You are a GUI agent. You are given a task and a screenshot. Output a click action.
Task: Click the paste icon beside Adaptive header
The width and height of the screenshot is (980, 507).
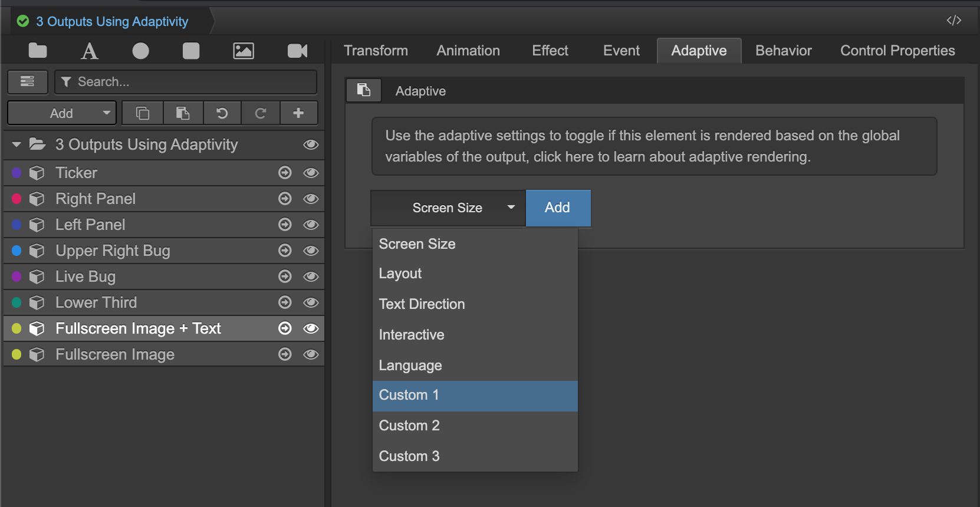(x=364, y=90)
